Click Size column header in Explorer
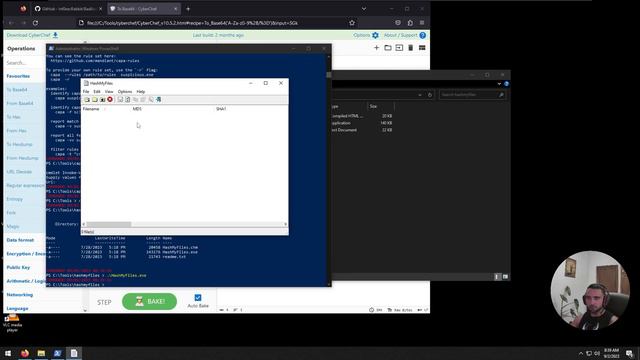Image resolution: width=640 pixels, height=360 pixels. [x=380, y=107]
